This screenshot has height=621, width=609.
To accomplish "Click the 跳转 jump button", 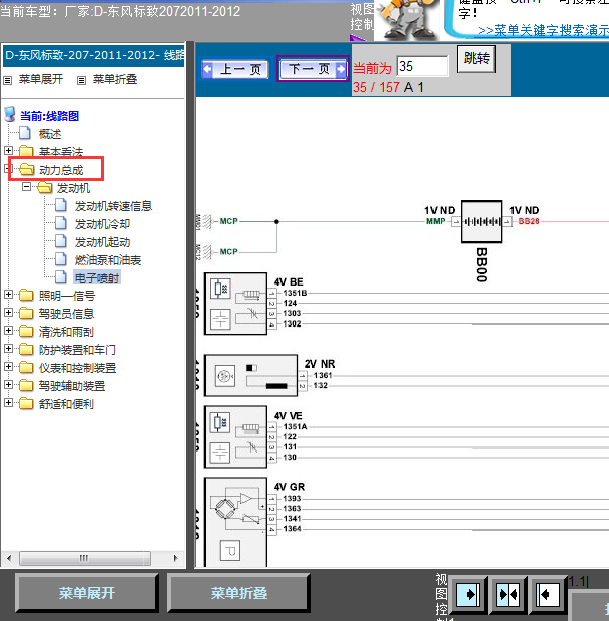I will coord(476,59).
